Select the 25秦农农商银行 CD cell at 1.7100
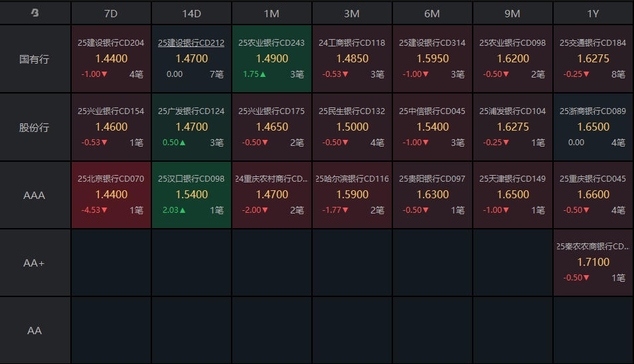Screen dimensions: 634x364 coord(593,263)
